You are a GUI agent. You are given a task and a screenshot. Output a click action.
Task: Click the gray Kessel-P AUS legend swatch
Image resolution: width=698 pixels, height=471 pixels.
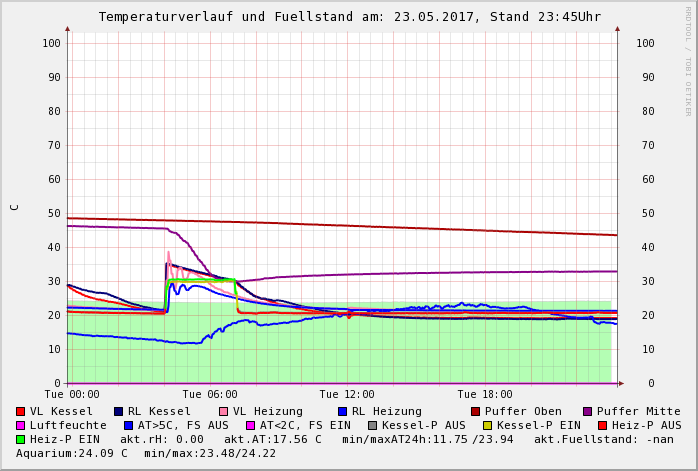(x=371, y=425)
